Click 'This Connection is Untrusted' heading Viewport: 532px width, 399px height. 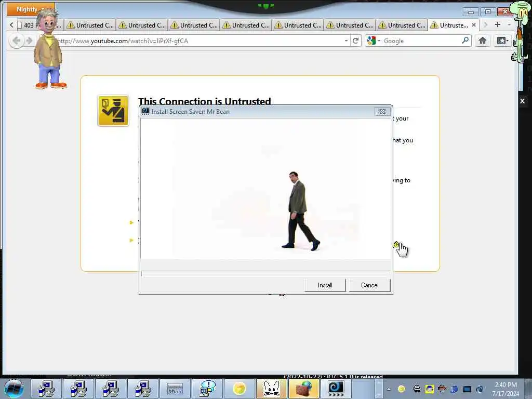pos(205,101)
